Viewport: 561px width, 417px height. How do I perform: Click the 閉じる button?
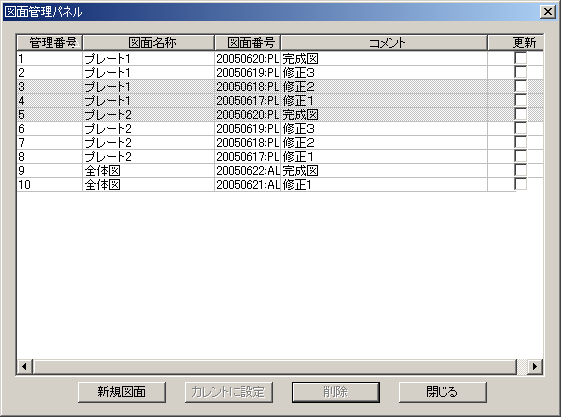pyautogui.click(x=443, y=392)
